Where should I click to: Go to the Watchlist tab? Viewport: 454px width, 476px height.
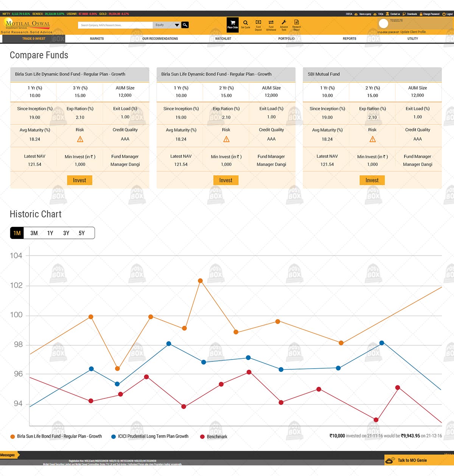pos(223,39)
